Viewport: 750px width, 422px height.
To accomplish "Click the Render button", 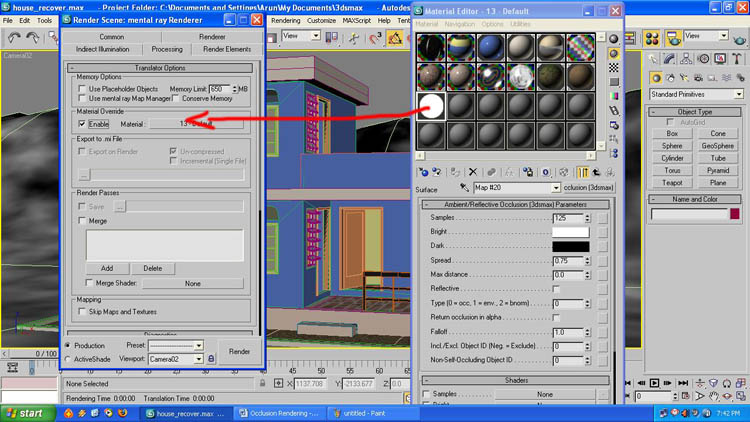I will (240, 351).
